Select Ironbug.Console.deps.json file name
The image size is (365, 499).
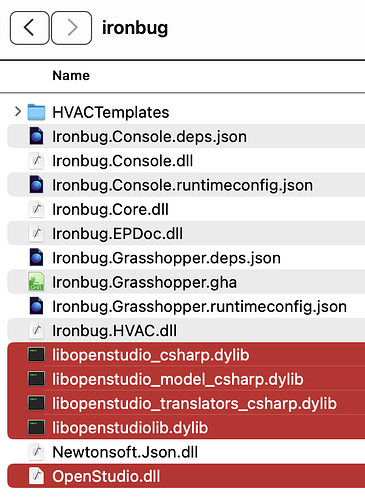(149, 137)
